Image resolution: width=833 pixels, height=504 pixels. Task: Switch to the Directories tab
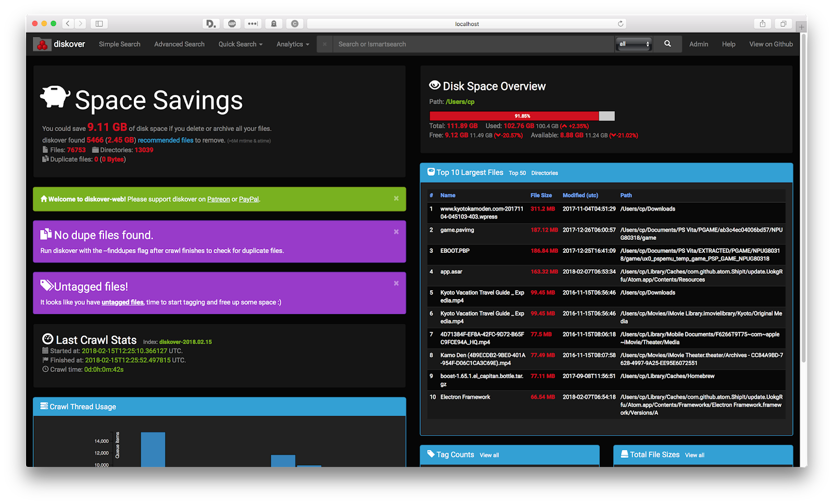click(x=545, y=173)
